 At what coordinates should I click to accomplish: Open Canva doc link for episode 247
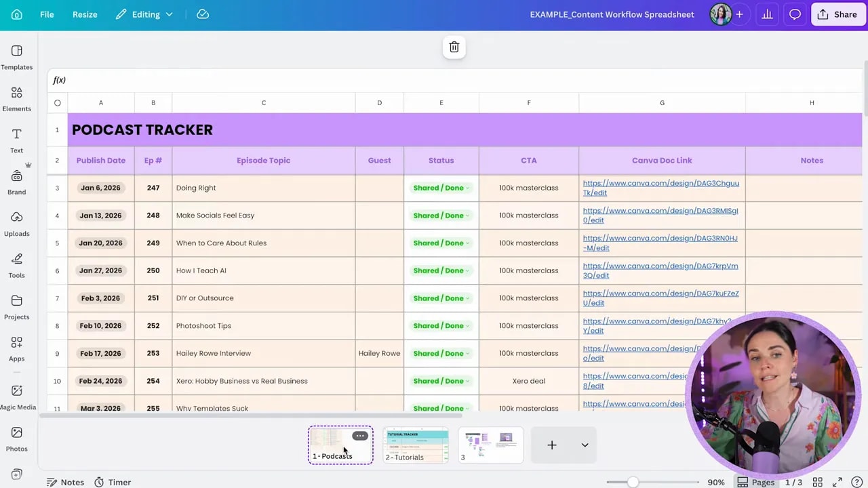(660, 188)
